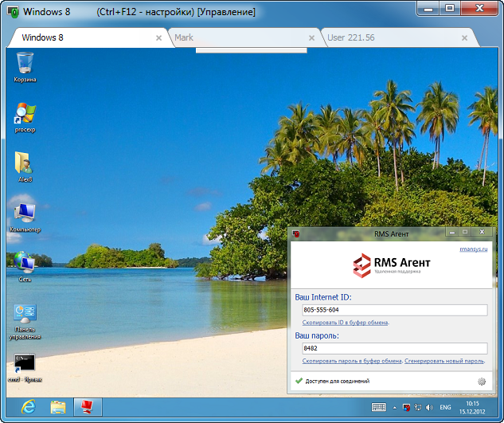Minimize the RMS Агент window
Screen dimensions: 504x423
point(452,232)
